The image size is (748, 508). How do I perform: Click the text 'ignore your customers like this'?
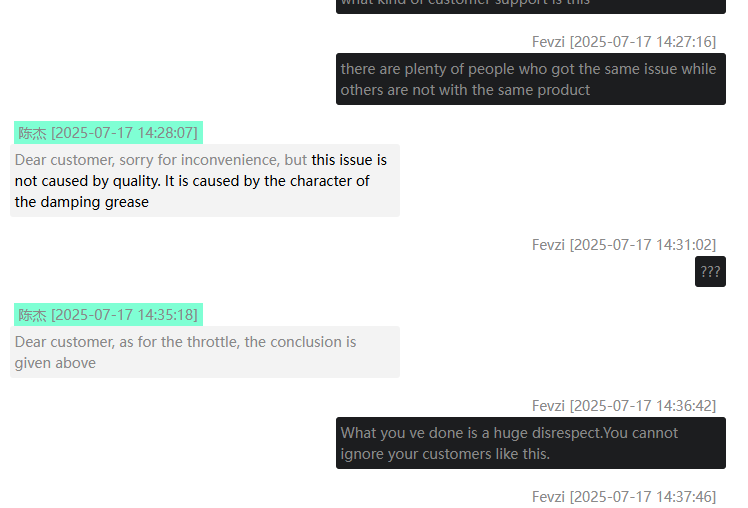[445, 454]
